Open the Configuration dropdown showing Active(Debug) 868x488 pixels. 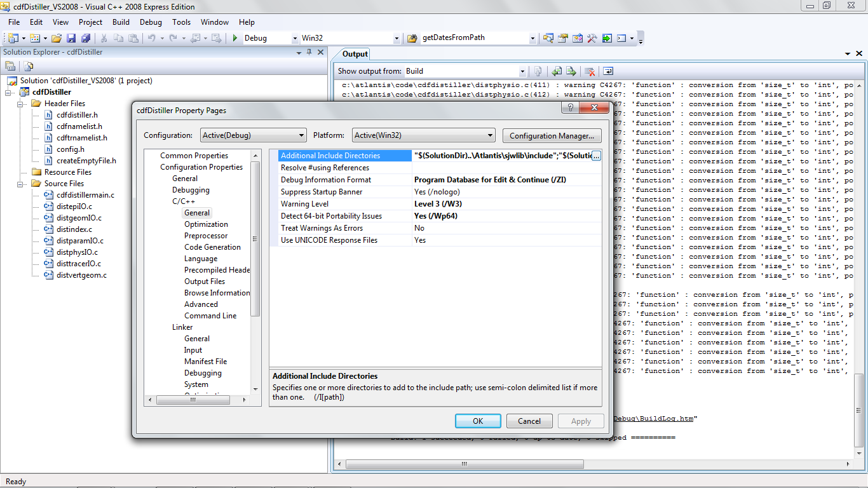(254, 135)
